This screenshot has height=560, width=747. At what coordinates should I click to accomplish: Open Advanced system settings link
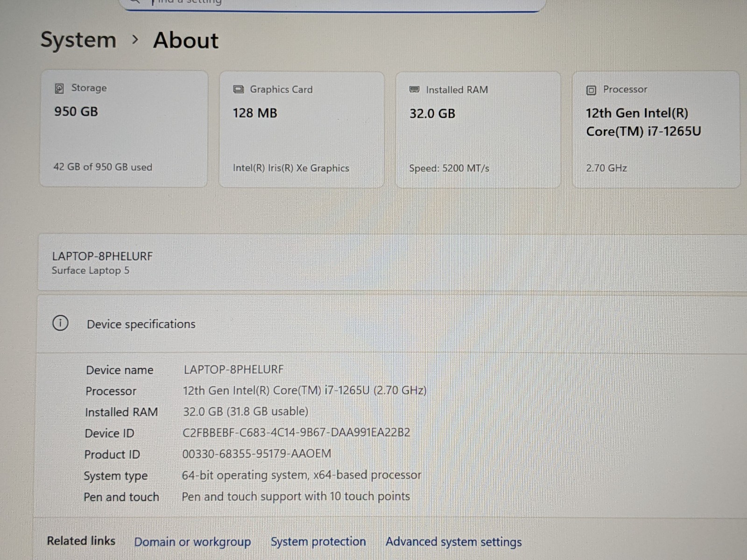point(454,542)
